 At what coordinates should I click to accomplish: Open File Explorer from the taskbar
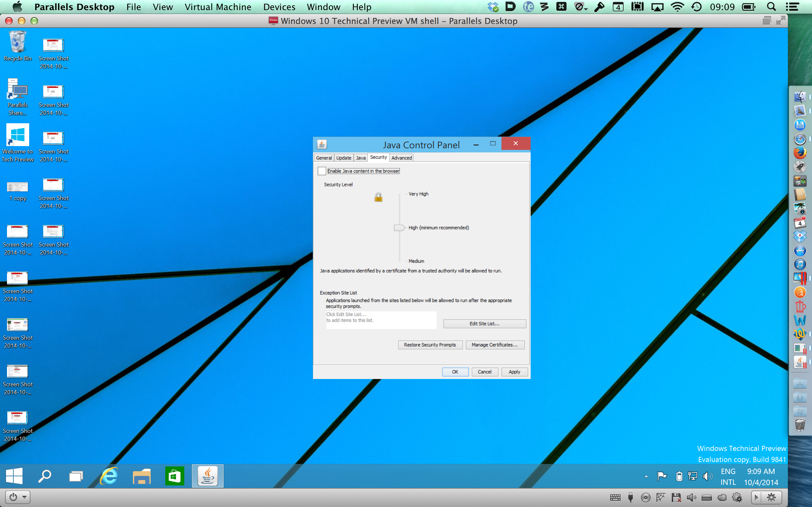tap(141, 476)
